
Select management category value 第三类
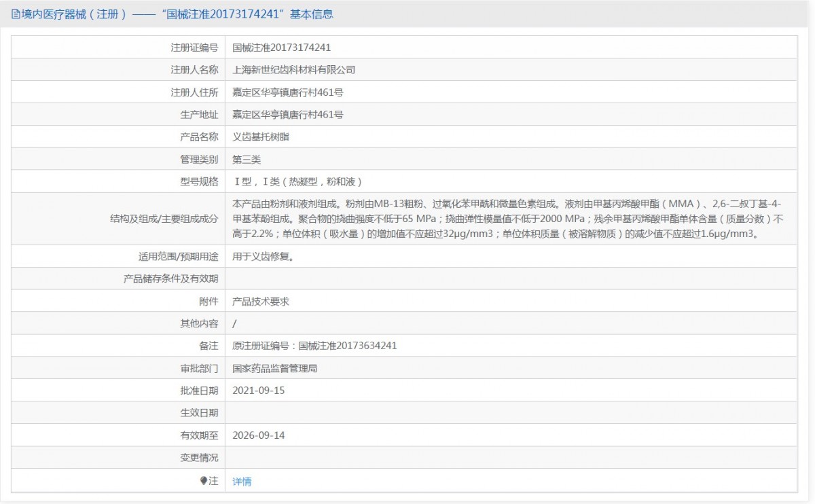[247, 160]
